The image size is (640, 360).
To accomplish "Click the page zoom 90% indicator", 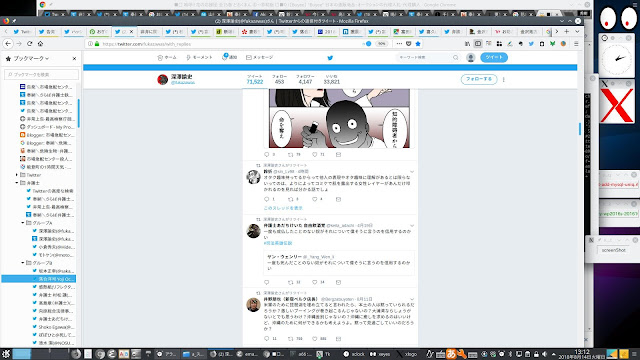I will click(x=381, y=44).
